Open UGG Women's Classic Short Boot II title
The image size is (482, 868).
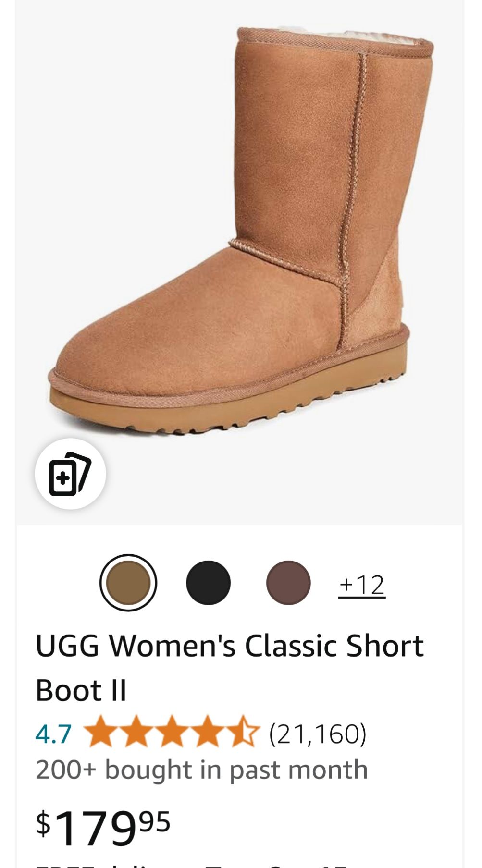[x=230, y=668]
